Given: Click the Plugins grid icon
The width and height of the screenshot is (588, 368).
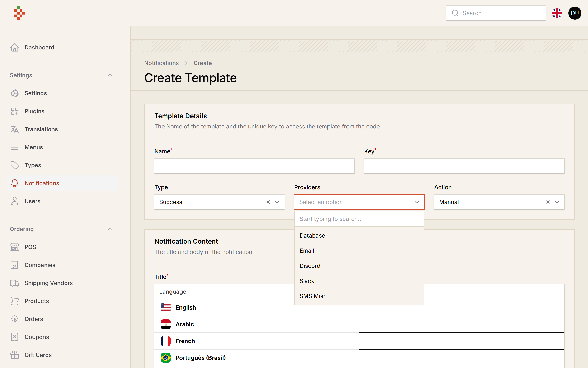Looking at the screenshot, I should pyautogui.click(x=14, y=111).
